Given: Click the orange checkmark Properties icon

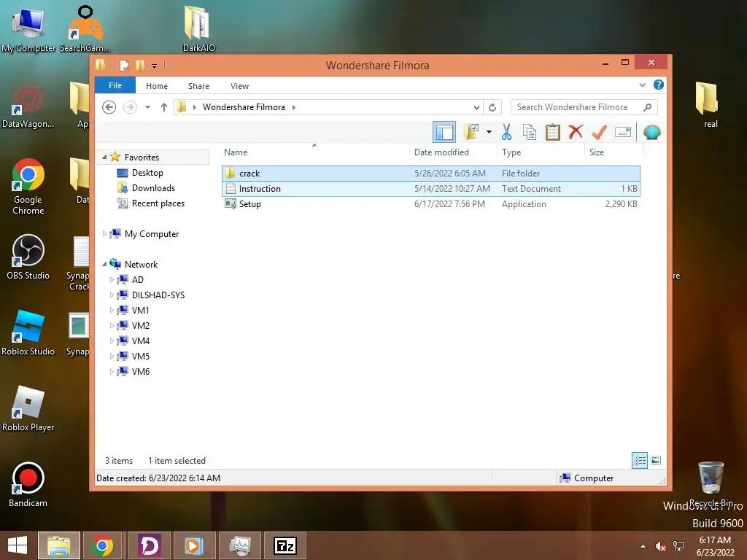Looking at the screenshot, I should (599, 132).
